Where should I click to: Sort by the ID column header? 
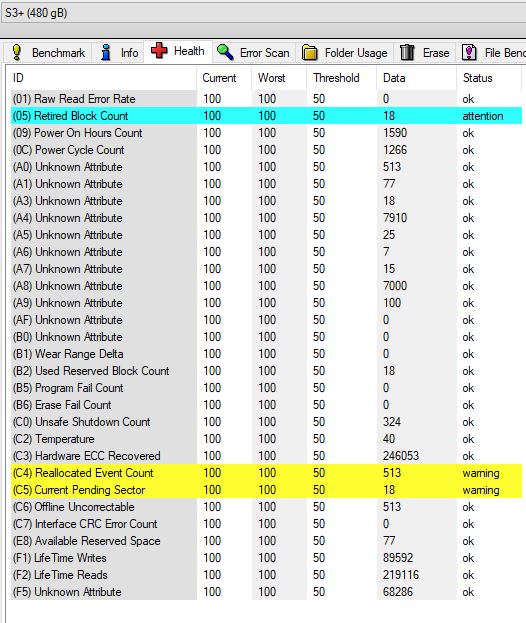coord(103,78)
